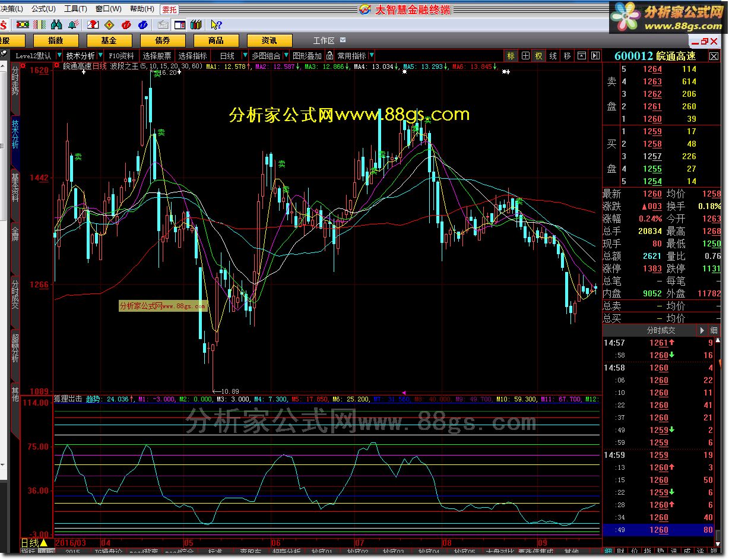This screenshot has height=560, width=729.
Task: Click the 图形叠加 button
Action: tap(307, 56)
